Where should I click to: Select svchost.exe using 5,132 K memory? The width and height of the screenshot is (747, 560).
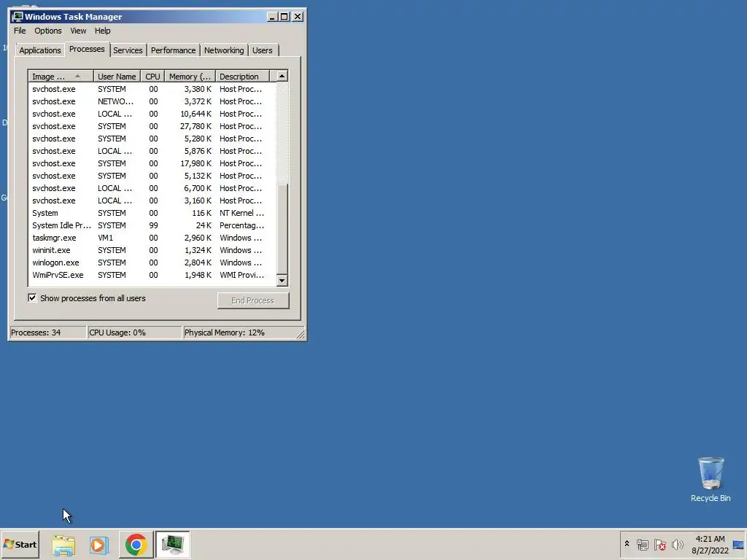(x=152, y=176)
